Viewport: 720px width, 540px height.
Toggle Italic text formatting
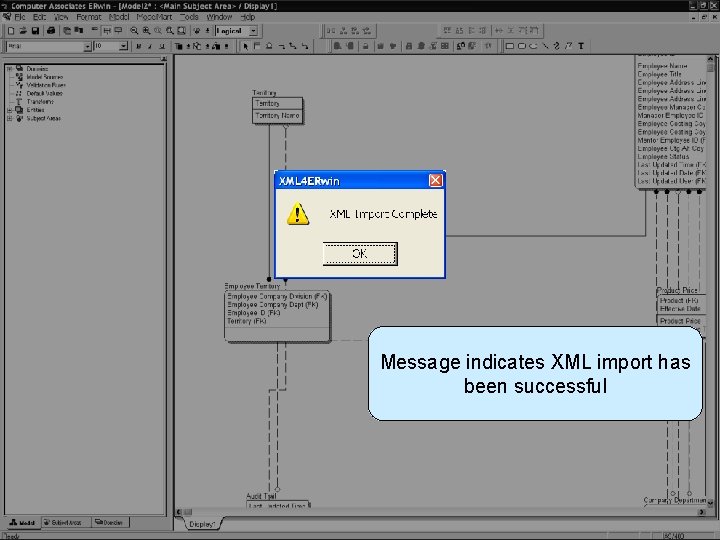pyautogui.click(x=150, y=46)
